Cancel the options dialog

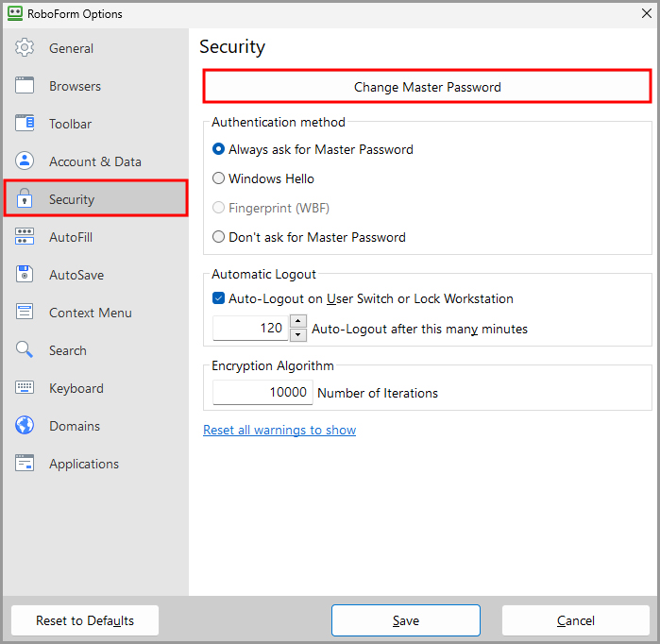[x=576, y=620]
